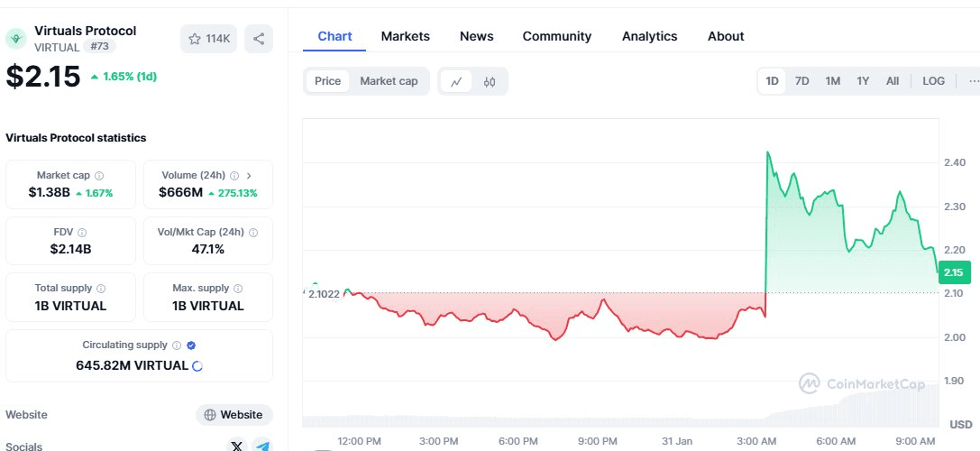The height and width of the screenshot is (451, 980).
Task: Add to watchlist via star 114K button
Action: [x=209, y=39]
